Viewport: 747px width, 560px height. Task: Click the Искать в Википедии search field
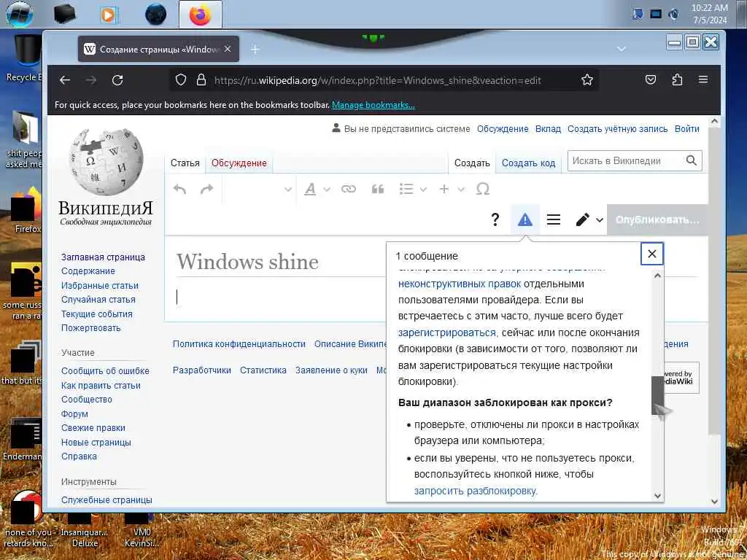point(625,161)
